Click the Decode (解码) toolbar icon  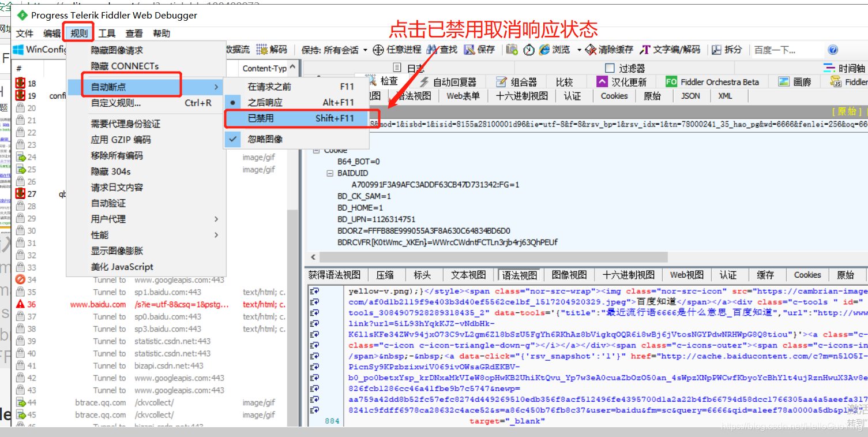coord(262,50)
